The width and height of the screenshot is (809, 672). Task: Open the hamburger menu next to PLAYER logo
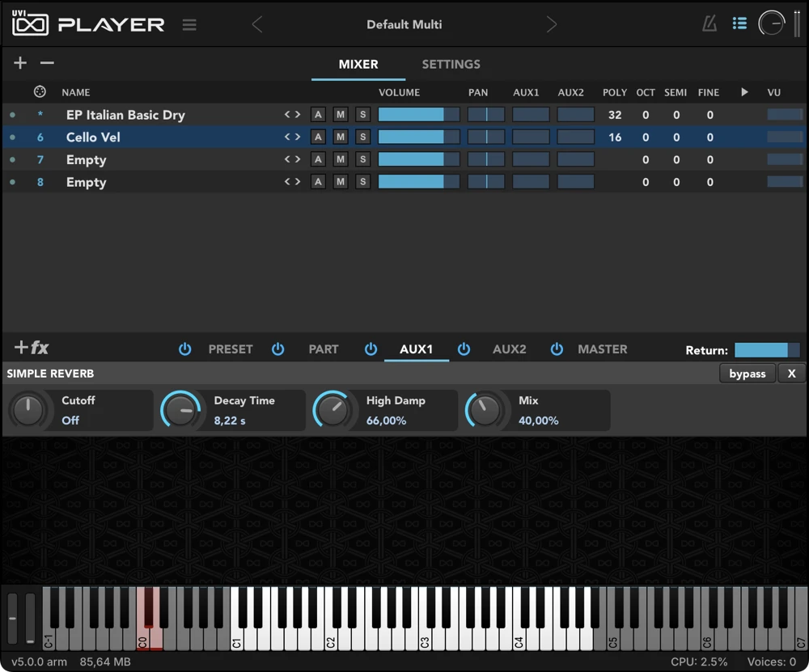(189, 25)
